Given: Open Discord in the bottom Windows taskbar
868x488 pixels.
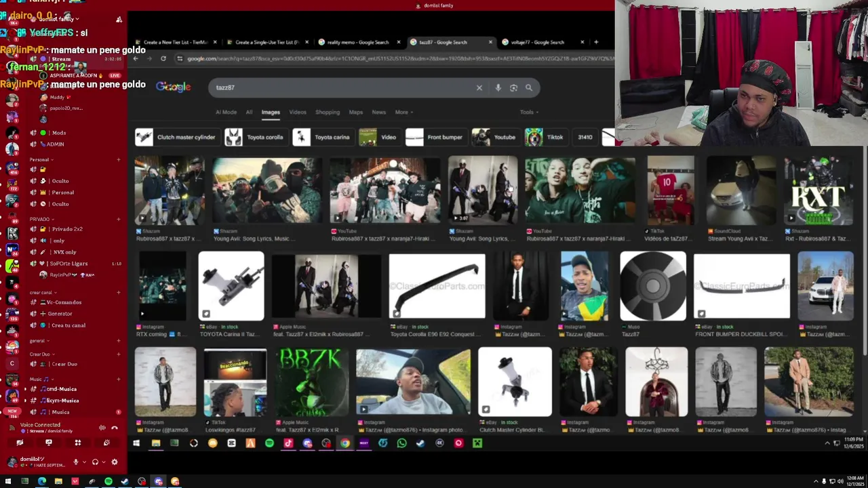Looking at the screenshot, I should coord(158,481).
